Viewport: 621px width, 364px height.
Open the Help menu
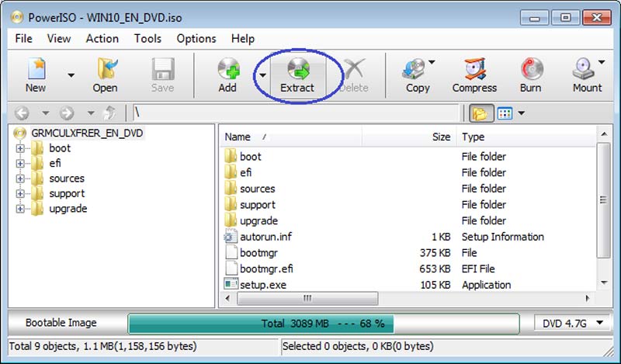point(243,39)
